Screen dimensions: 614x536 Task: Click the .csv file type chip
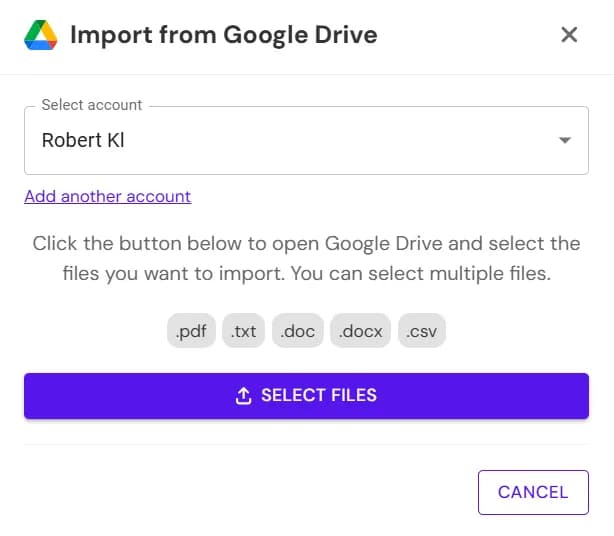coord(421,331)
